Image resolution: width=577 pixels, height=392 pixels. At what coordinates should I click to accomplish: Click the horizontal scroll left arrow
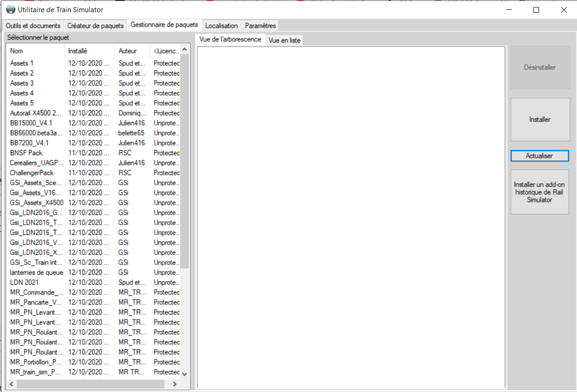tap(11, 384)
